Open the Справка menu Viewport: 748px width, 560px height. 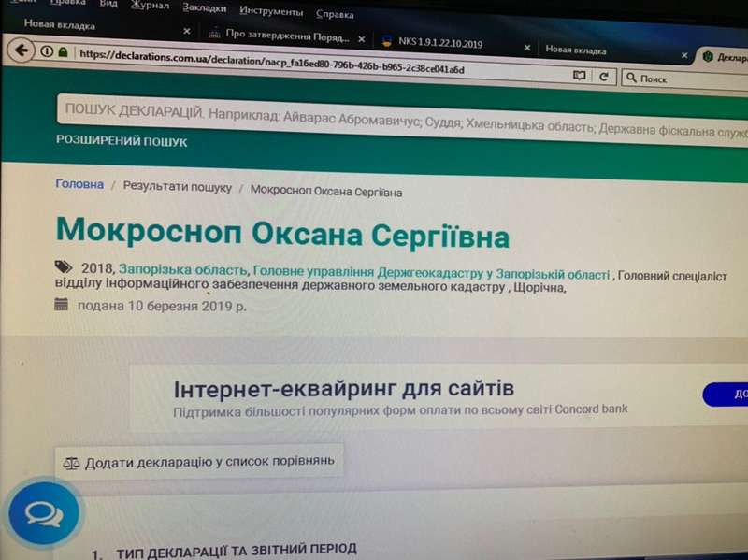pyautogui.click(x=335, y=14)
